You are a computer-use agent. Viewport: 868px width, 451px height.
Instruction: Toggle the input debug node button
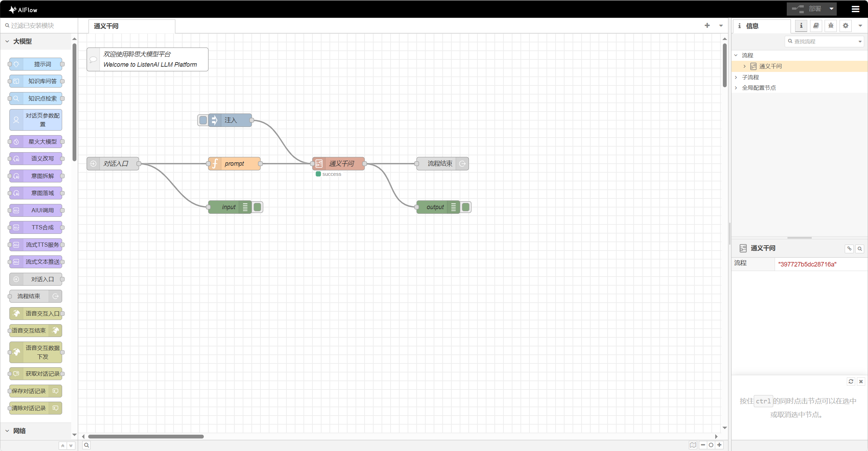click(x=258, y=207)
